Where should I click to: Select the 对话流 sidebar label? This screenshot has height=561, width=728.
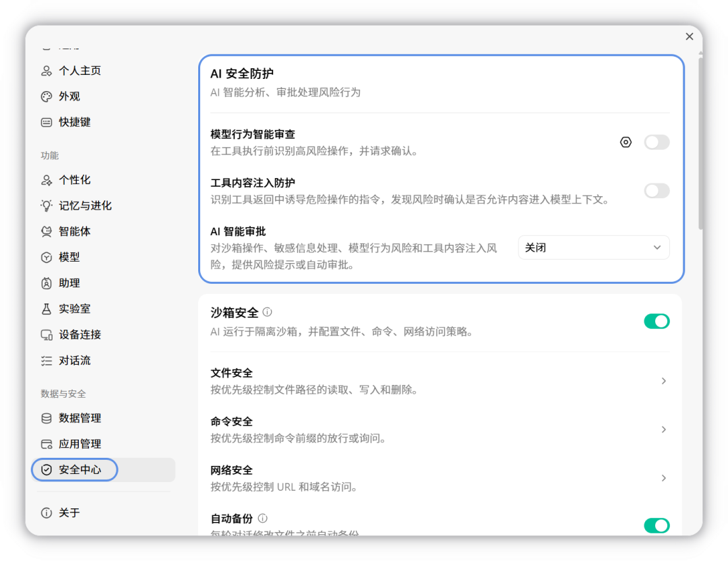coord(74,361)
